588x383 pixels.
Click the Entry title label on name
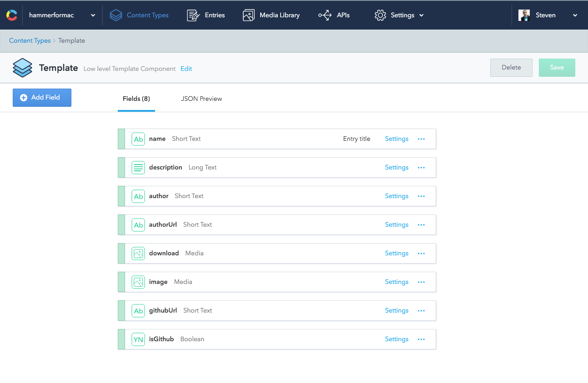(357, 139)
